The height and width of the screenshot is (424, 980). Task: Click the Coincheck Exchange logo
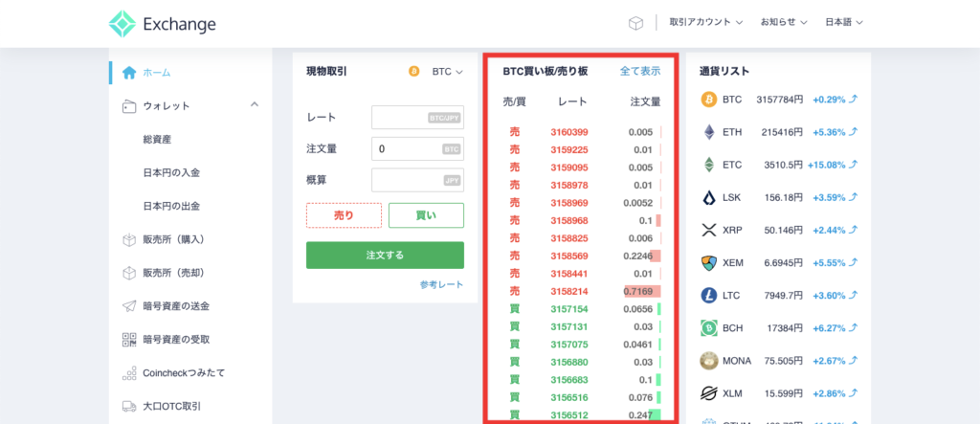[162, 23]
